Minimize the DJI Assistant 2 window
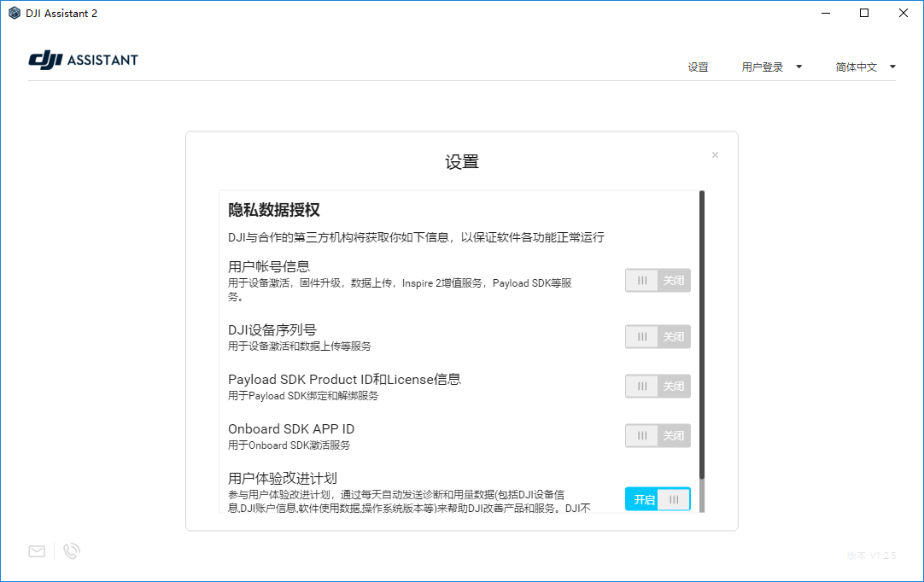 [826, 13]
